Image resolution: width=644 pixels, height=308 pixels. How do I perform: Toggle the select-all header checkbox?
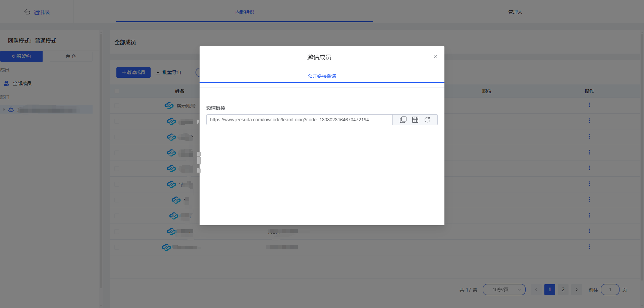click(x=117, y=91)
